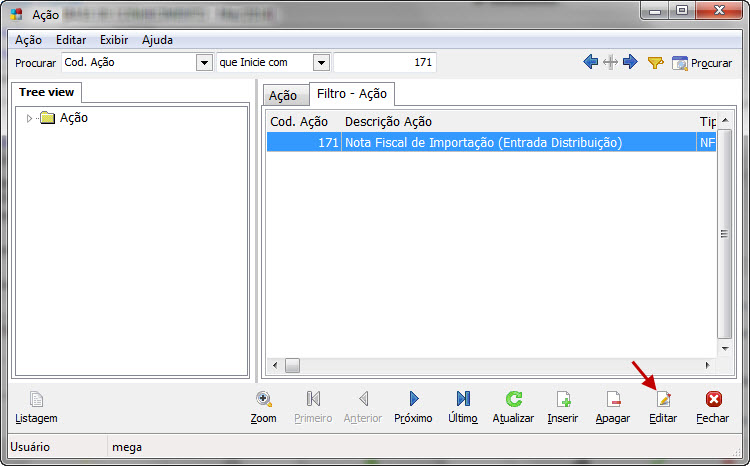Screen dimensions: 750x466
Task: Open the Exibir menu
Action: click(113, 40)
